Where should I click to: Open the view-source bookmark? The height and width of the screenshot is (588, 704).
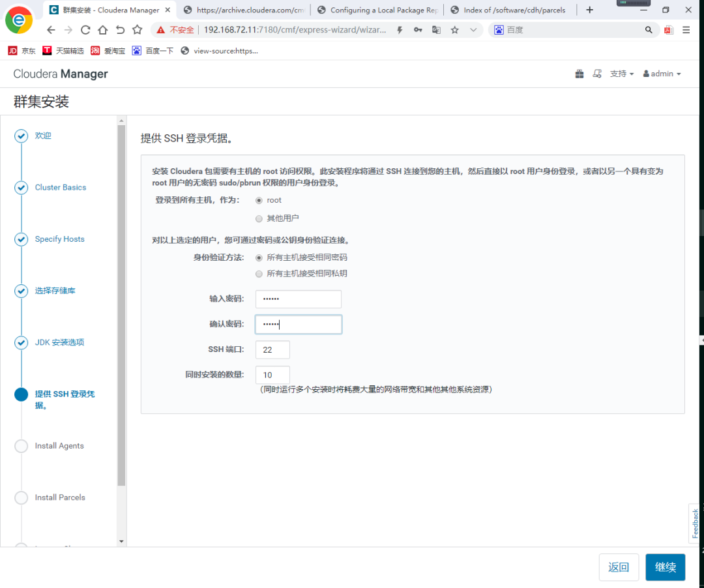click(219, 51)
